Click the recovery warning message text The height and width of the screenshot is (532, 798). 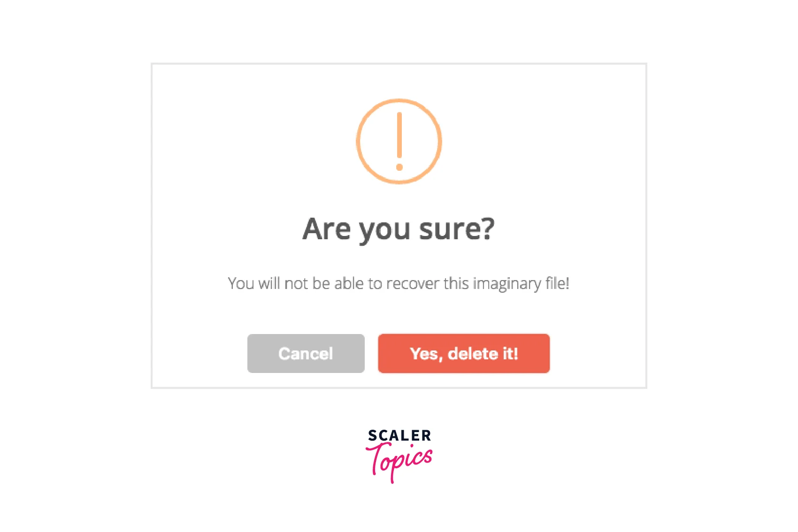pyautogui.click(x=399, y=284)
